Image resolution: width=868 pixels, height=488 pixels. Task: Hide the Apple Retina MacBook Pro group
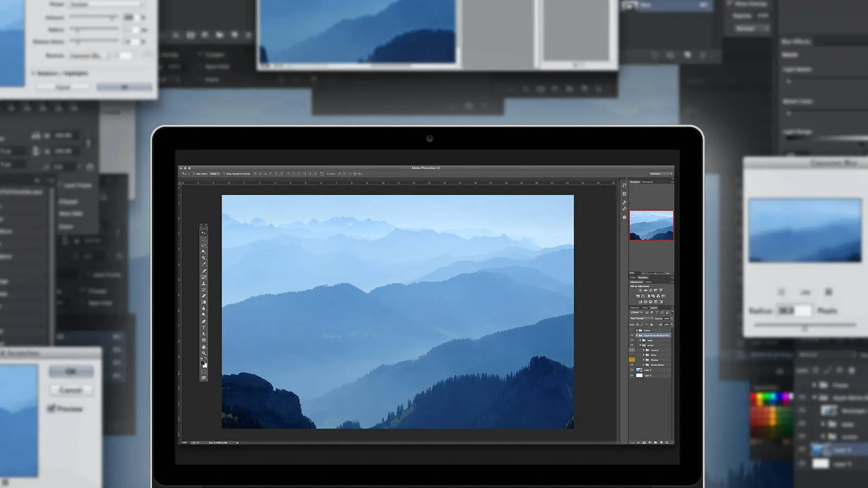631,335
